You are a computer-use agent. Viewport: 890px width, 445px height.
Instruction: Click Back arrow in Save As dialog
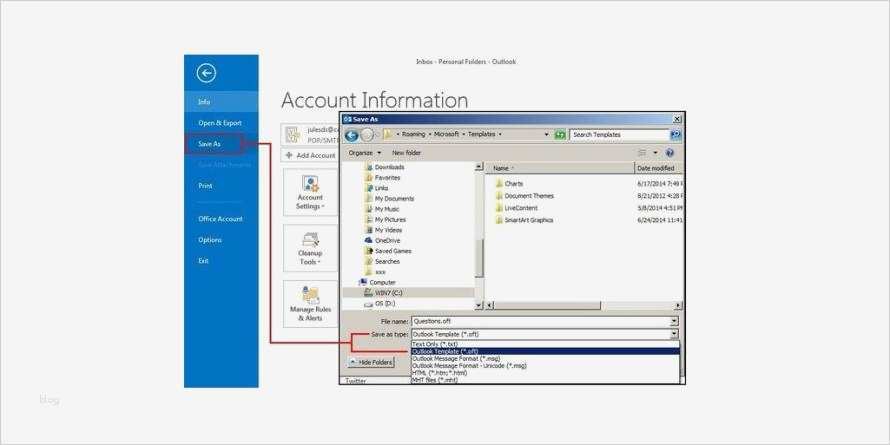point(351,135)
